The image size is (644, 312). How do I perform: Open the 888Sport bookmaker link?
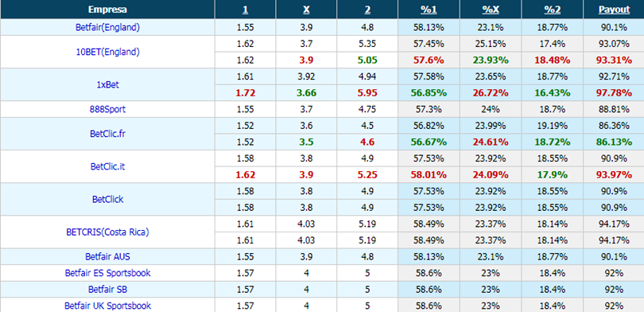[107, 109]
